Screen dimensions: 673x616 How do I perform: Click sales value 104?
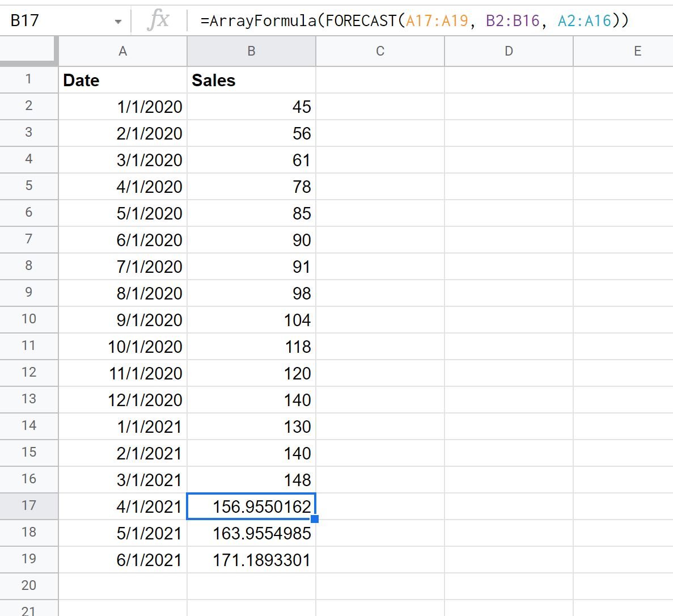tap(252, 320)
